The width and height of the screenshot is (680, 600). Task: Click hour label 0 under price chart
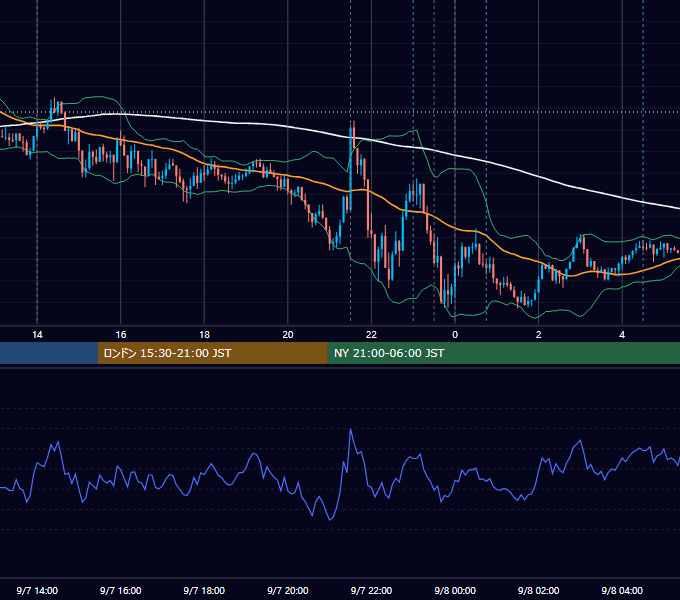455,335
